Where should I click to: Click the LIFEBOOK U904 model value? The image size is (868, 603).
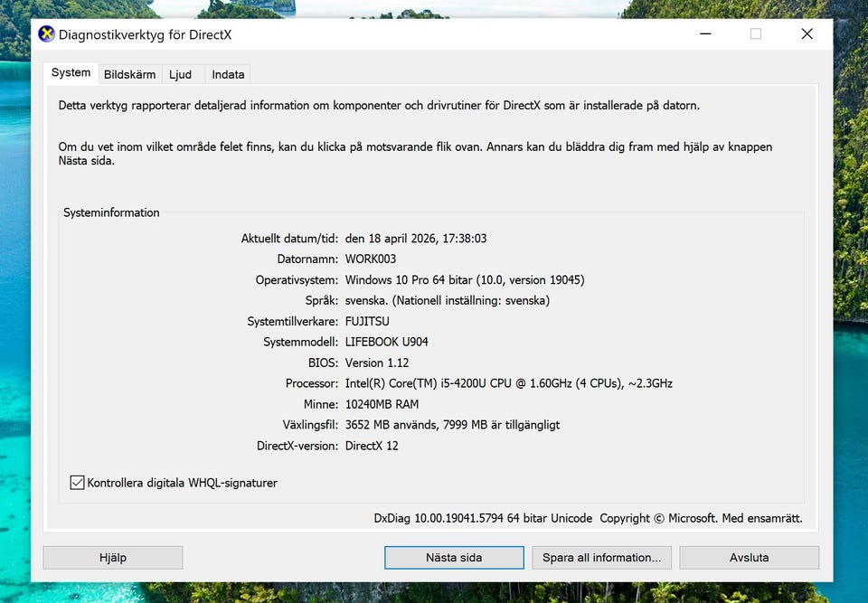tap(386, 343)
